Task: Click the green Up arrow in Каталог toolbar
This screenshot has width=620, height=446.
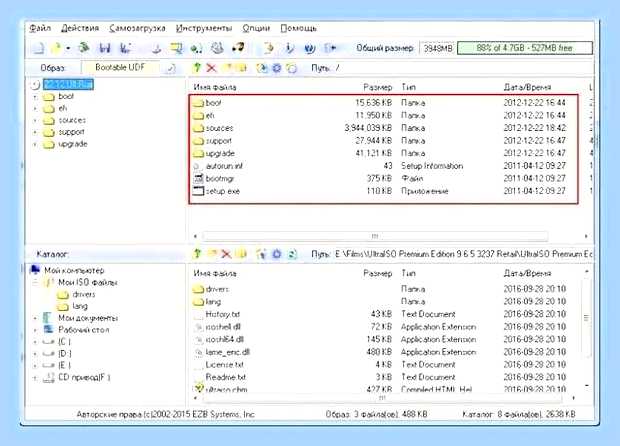Action: [197, 254]
